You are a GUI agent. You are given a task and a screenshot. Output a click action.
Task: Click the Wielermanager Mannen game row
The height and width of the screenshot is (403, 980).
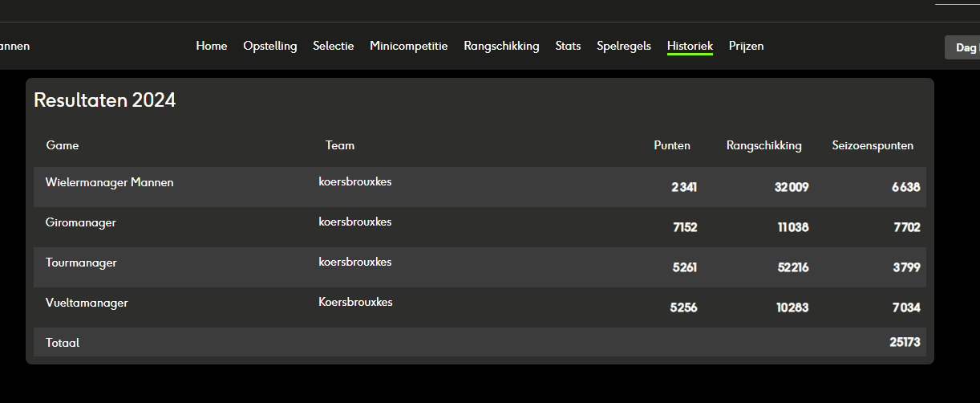click(x=480, y=187)
